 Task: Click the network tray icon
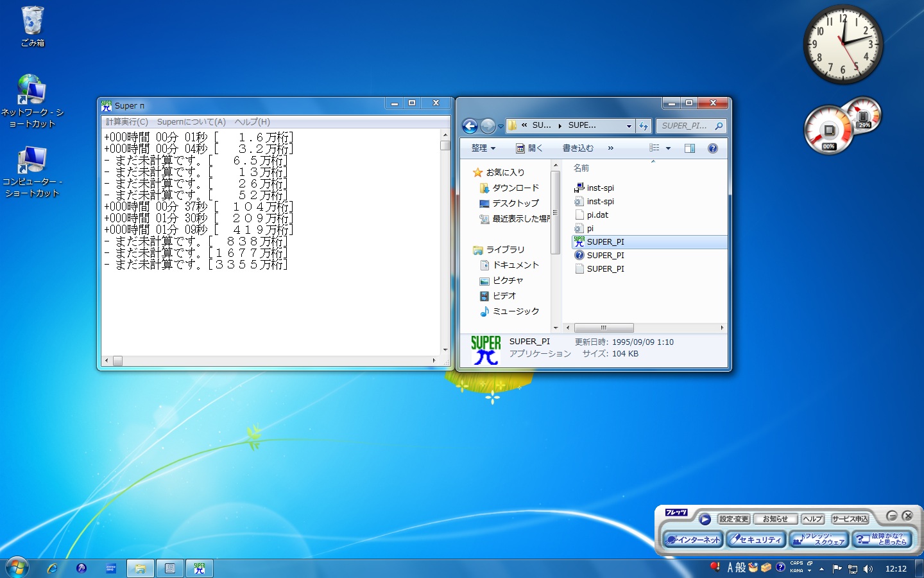point(853,569)
